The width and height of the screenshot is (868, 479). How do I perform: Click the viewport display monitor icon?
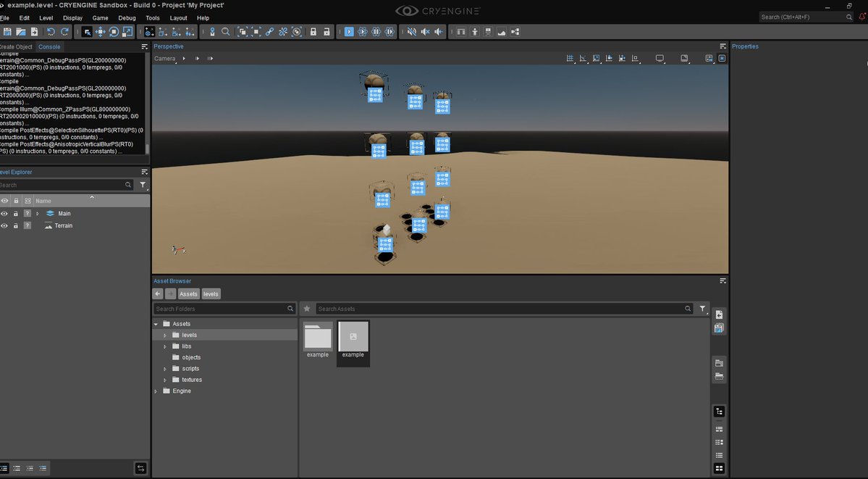(660, 58)
